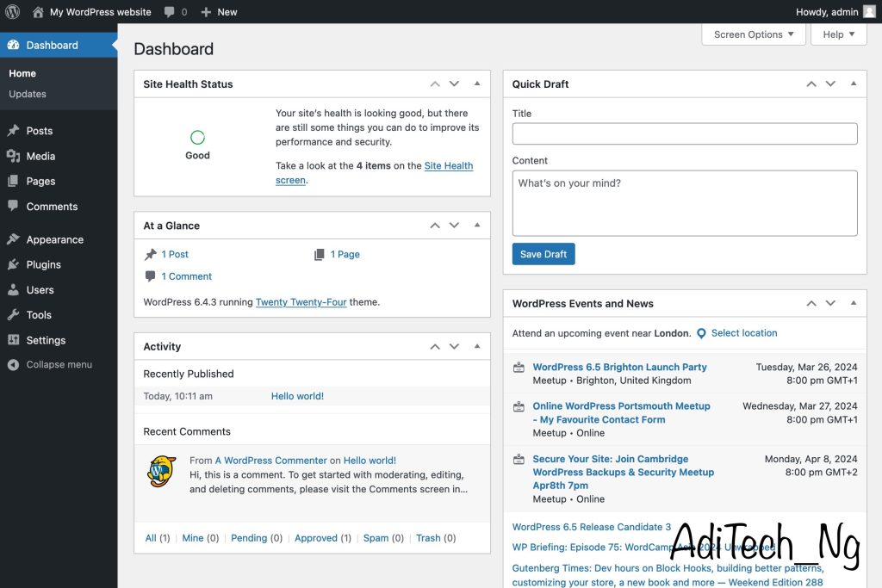Click the Users person icon

click(x=14, y=289)
